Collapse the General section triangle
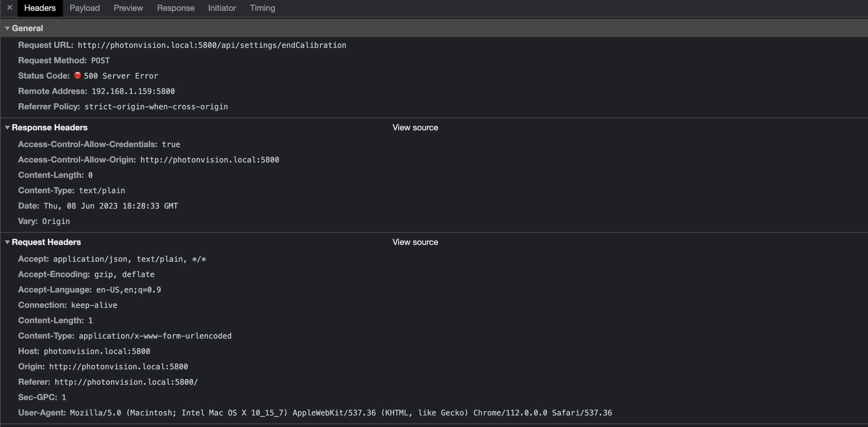The width and height of the screenshot is (868, 427). (7, 28)
